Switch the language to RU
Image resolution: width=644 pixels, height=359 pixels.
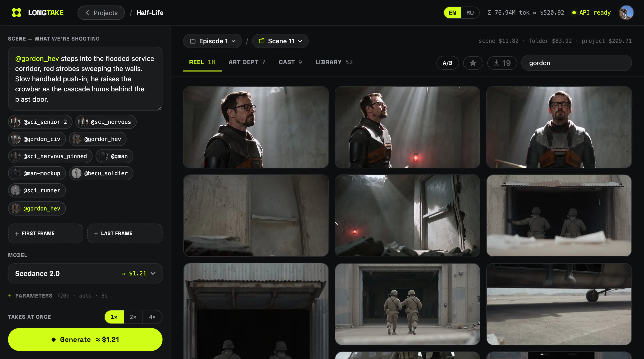pos(470,13)
